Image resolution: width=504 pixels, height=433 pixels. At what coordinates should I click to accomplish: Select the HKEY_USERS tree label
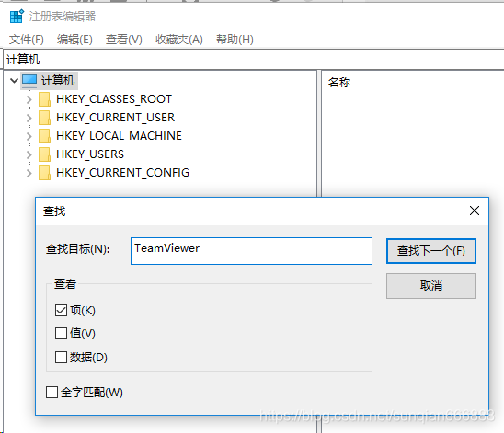(x=90, y=154)
